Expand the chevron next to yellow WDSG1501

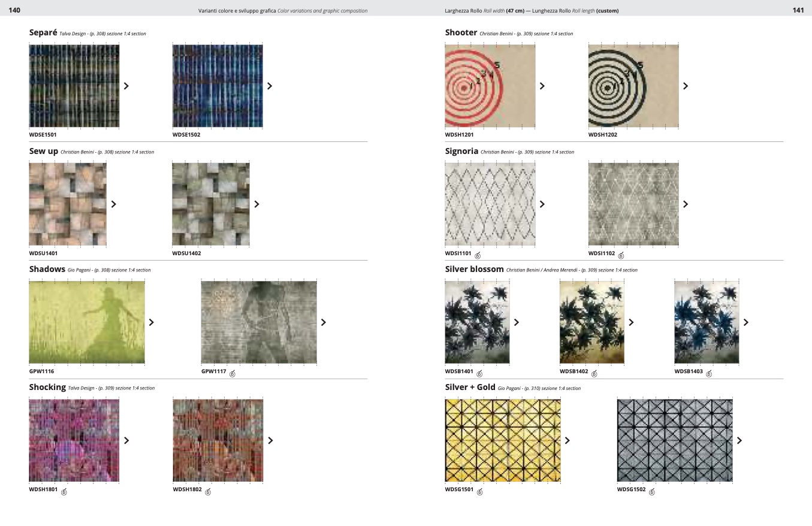tap(567, 440)
